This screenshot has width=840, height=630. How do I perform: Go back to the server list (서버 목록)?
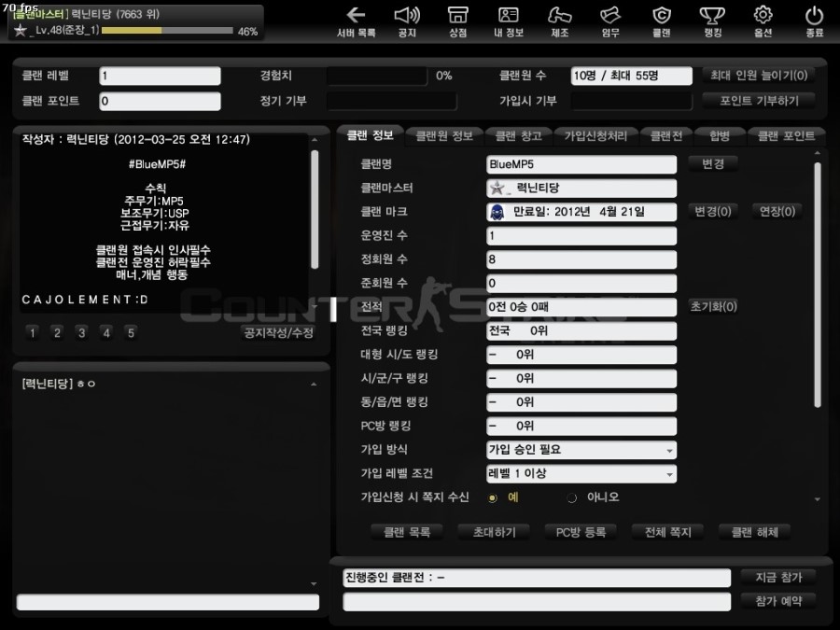356,22
